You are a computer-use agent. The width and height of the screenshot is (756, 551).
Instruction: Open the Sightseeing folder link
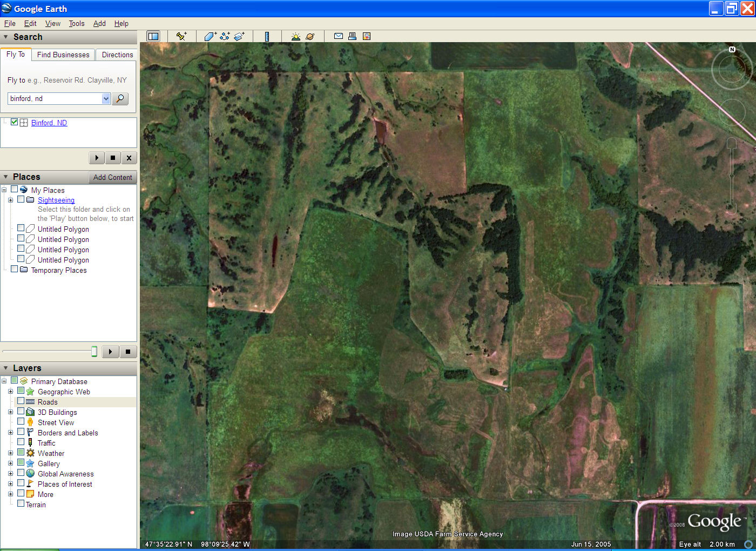56,200
